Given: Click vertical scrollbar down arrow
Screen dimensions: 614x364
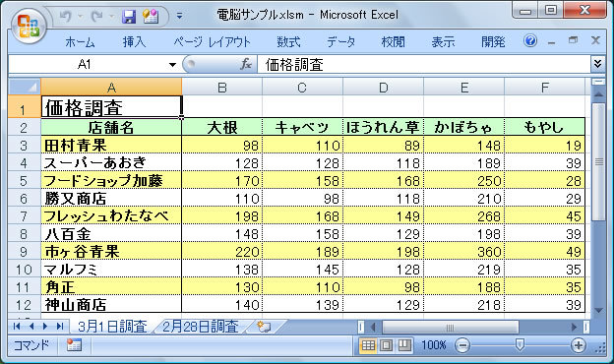Looking at the screenshot, I should pyautogui.click(x=598, y=310).
